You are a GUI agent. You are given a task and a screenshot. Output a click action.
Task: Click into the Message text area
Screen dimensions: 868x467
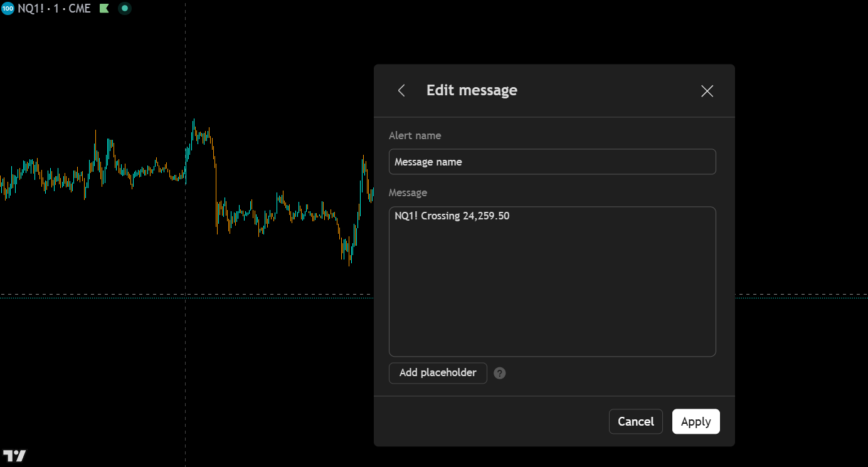coord(553,281)
